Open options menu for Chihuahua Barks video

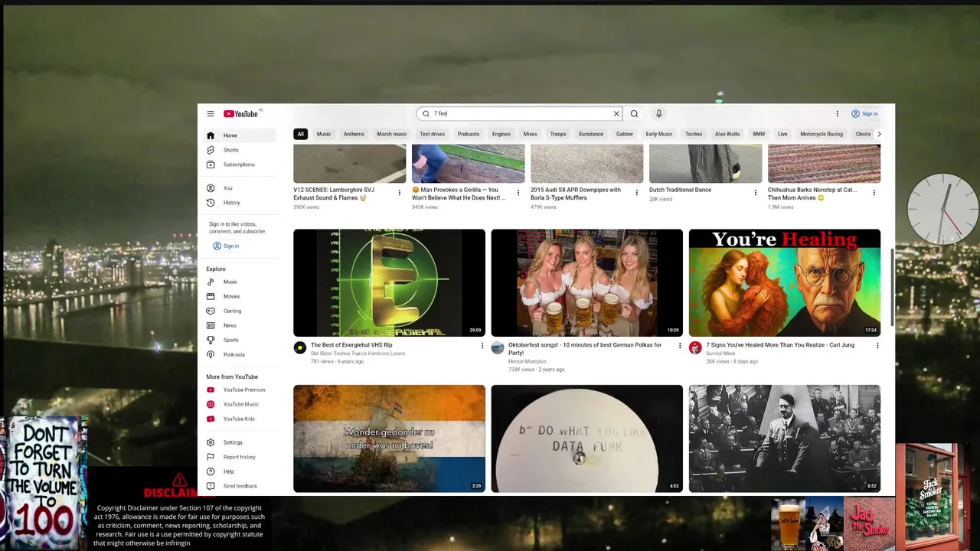pos(874,193)
